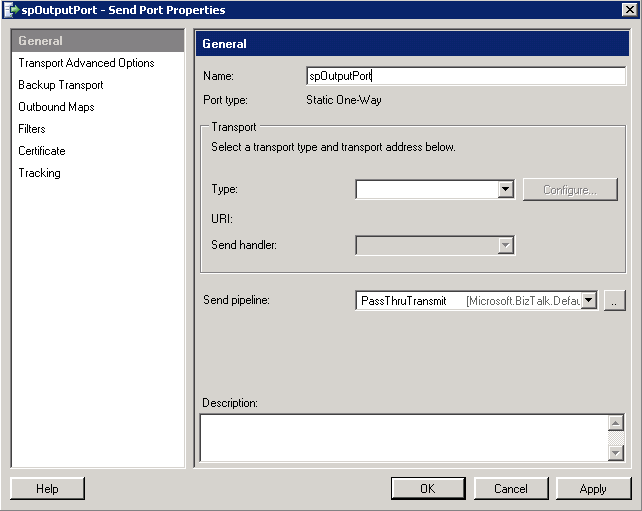The width and height of the screenshot is (642, 511).
Task: Click Description scrollbar down arrow
Action: 616,453
